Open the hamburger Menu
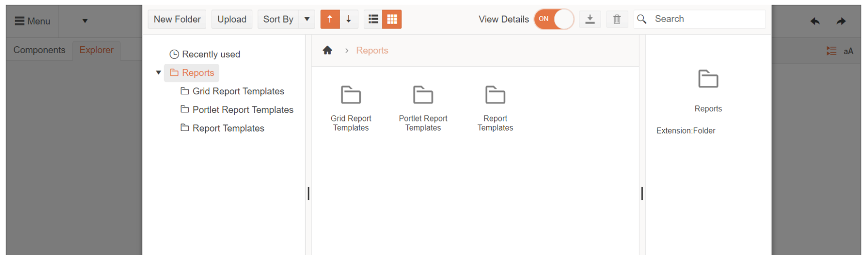868x255 pixels. tap(32, 21)
